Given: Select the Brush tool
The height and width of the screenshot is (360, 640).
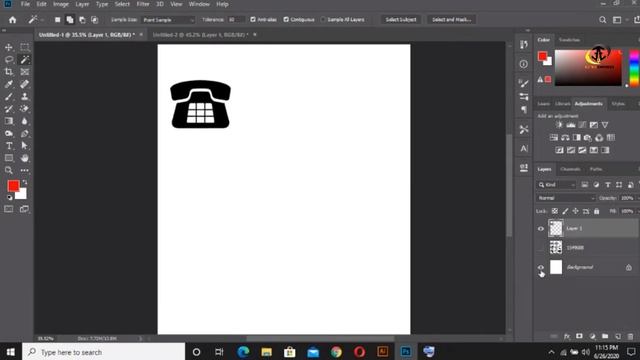Looking at the screenshot, I should (9, 96).
